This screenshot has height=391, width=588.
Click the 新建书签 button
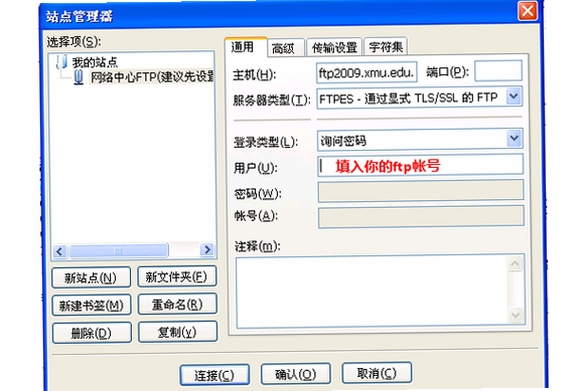(92, 305)
